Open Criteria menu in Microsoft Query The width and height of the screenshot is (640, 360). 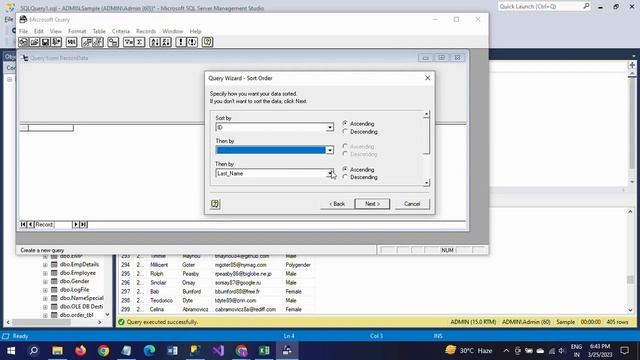click(x=121, y=31)
